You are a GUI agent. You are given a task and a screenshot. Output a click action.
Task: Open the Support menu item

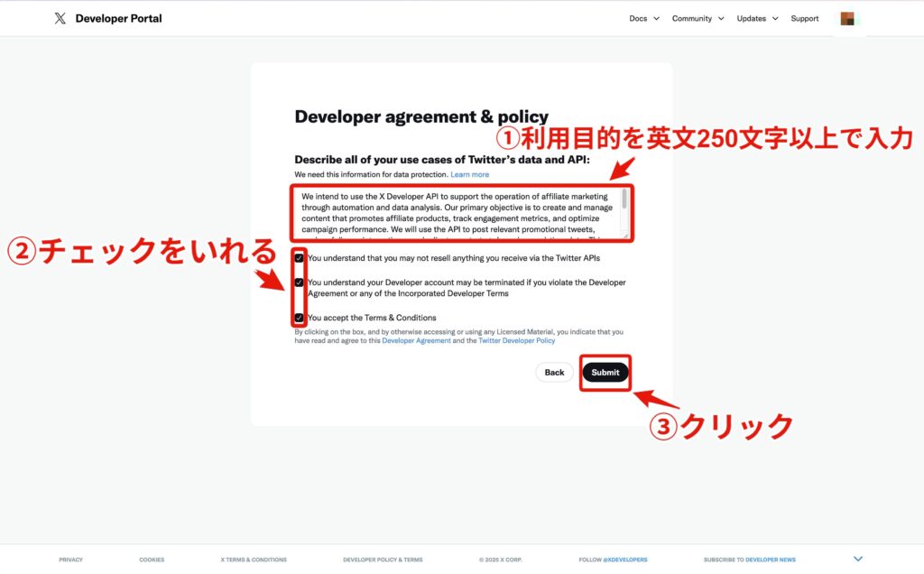click(805, 18)
